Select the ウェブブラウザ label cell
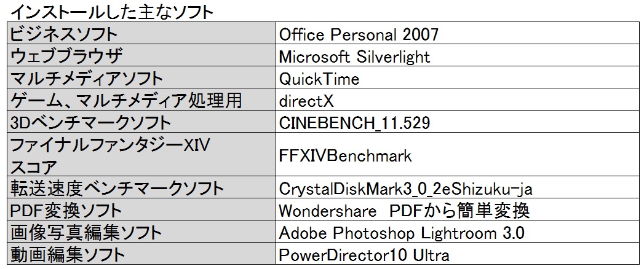This screenshot has height=269, width=644. coord(141,56)
